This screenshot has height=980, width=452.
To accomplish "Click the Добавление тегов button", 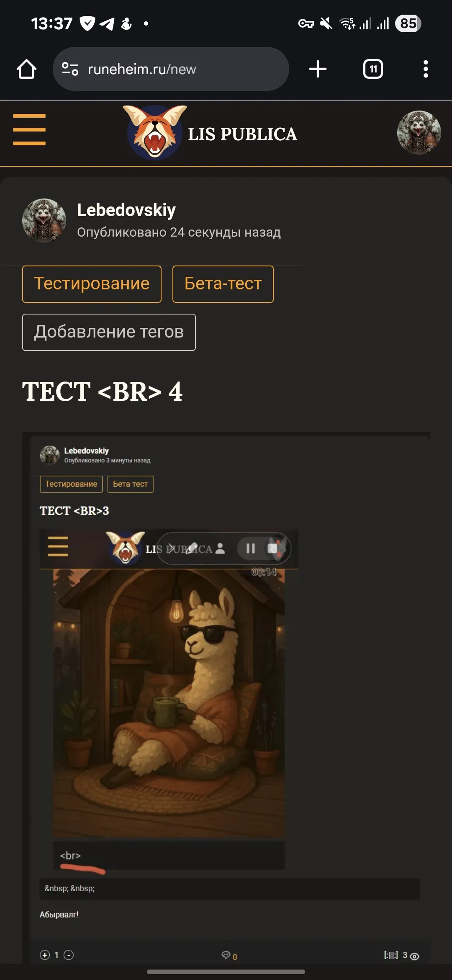I will (109, 332).
